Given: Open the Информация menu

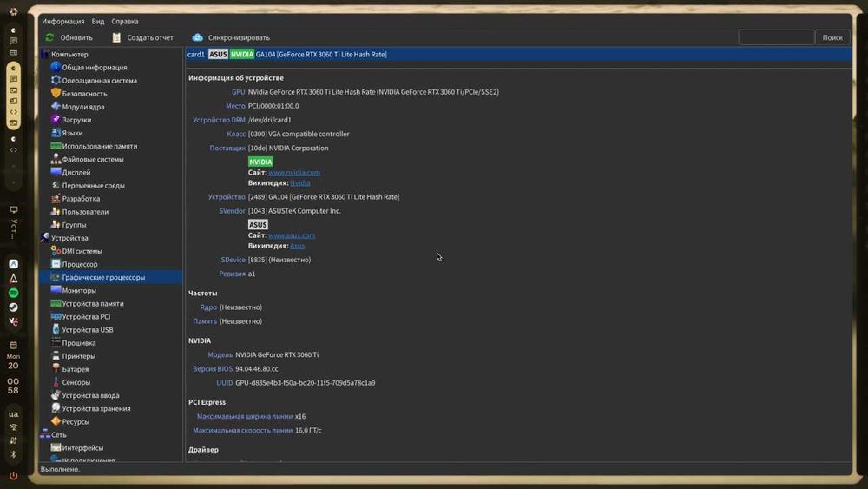Looking at the screenshot, I should [63, 21].
